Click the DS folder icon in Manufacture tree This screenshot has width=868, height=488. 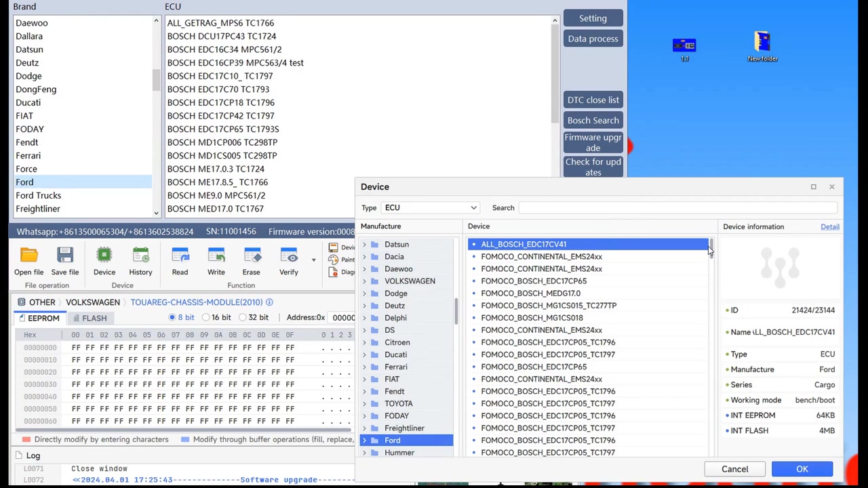coord(375,331)
